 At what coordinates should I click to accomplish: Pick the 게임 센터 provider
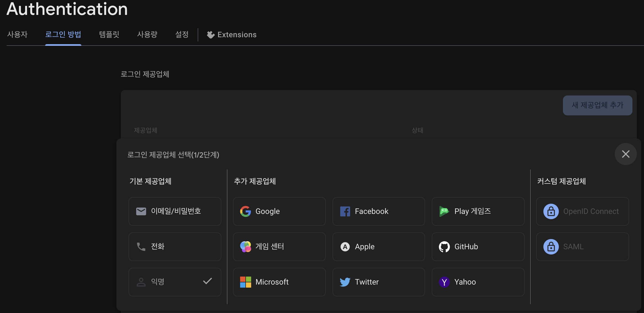(x=279, y=246)
